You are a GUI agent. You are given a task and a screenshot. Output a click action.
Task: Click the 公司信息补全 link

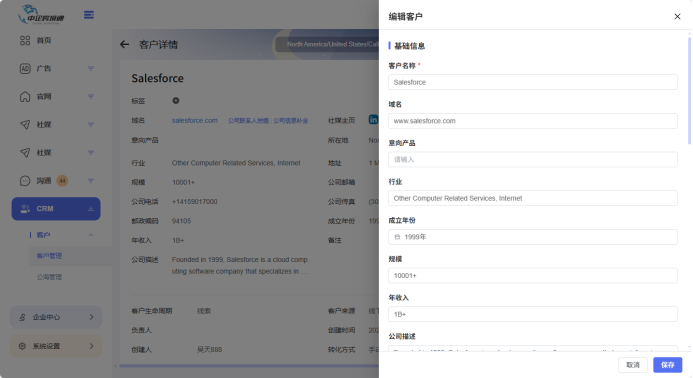[291, 120]
